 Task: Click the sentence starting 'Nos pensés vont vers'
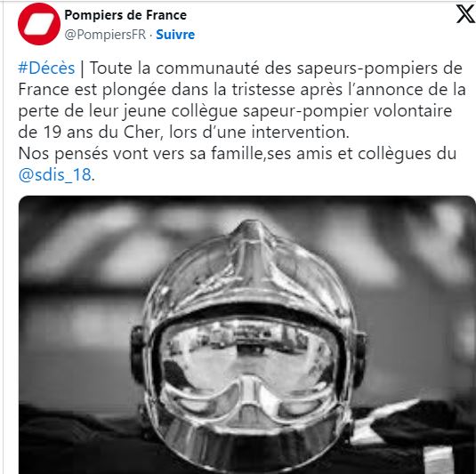click(237, 154)
